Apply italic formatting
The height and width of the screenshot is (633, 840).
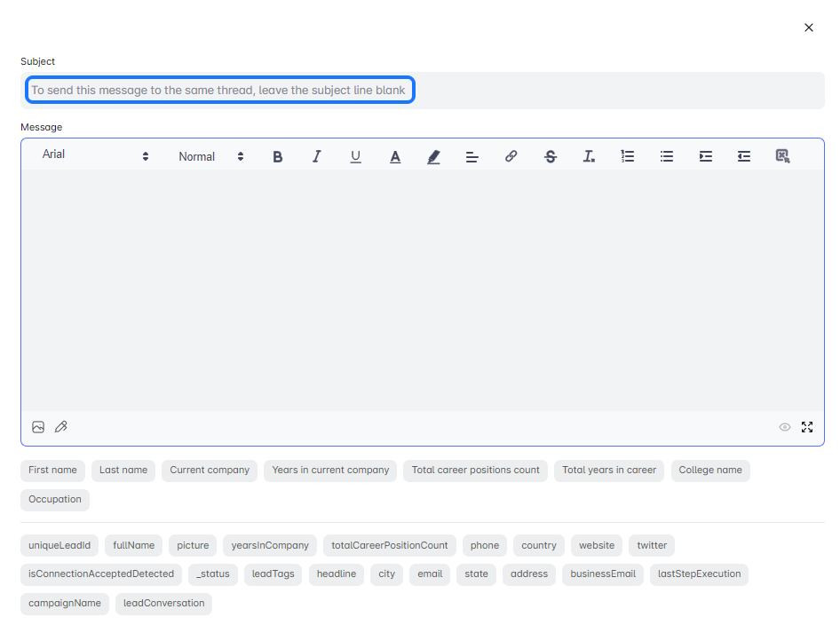[316, 156]
